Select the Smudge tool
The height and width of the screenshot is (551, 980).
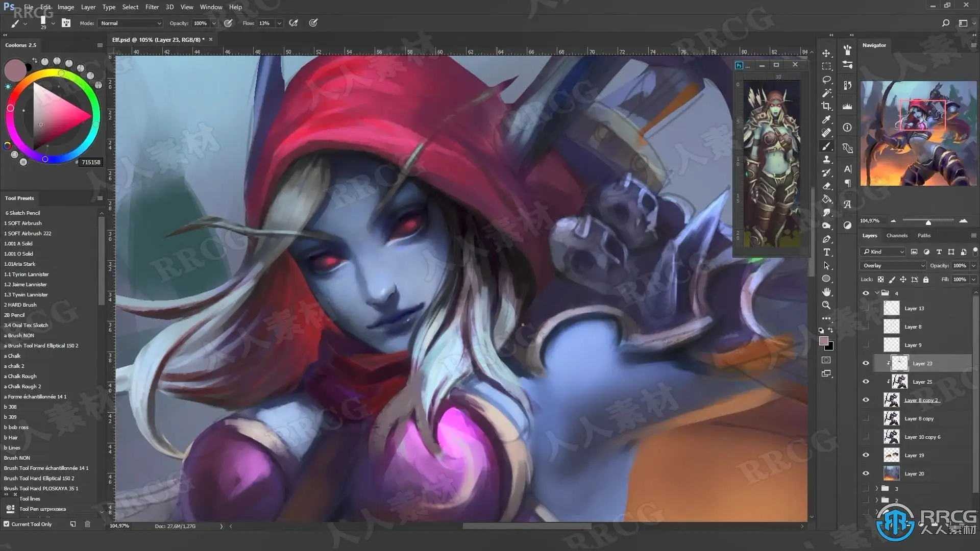pyautogui.click(x=826, y=212)
